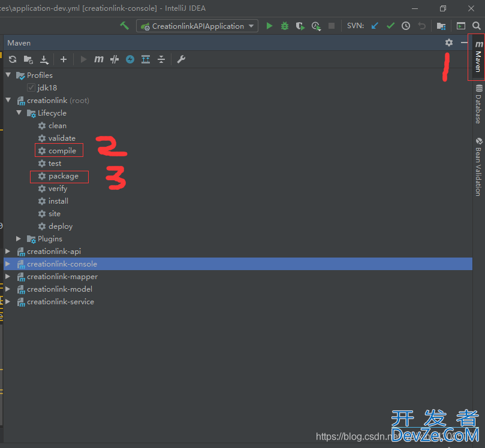Open the Bean Validation side tab

click(x=478, y=167)
